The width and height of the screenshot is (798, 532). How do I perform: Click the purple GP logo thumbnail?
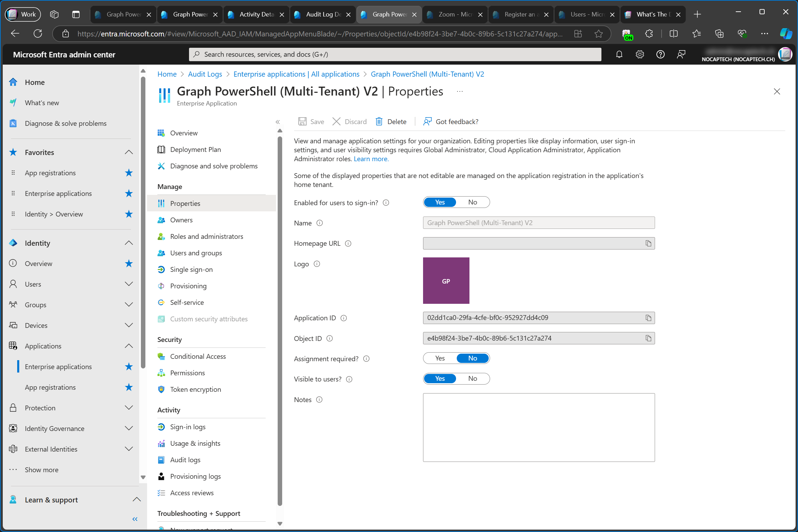[446, 281]
